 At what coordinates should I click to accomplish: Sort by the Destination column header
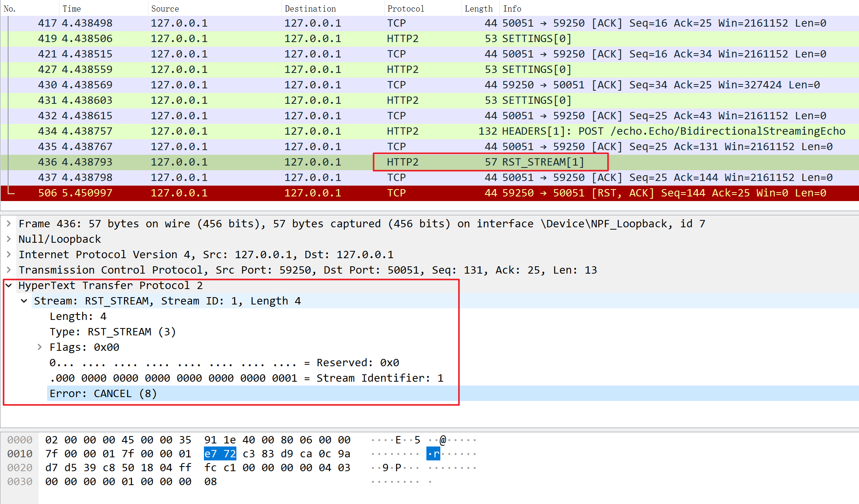tap(310, 8)
